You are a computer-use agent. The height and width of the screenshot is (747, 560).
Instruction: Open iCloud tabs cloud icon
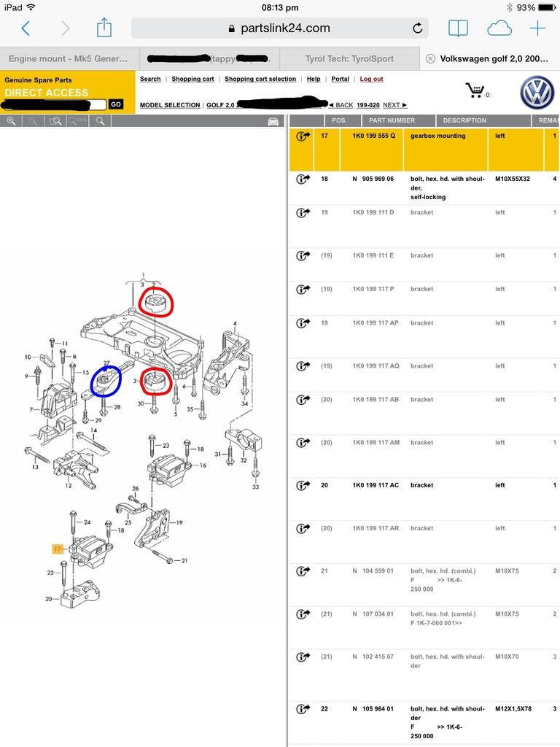(x=499, y=29)
